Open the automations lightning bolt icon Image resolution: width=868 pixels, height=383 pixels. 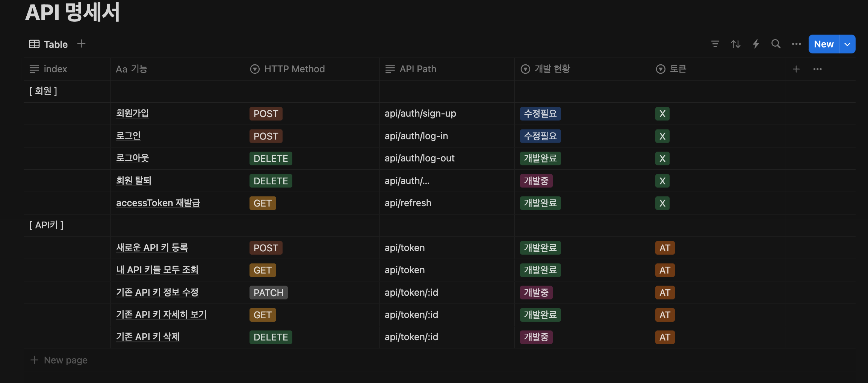(x=756, y=44)
